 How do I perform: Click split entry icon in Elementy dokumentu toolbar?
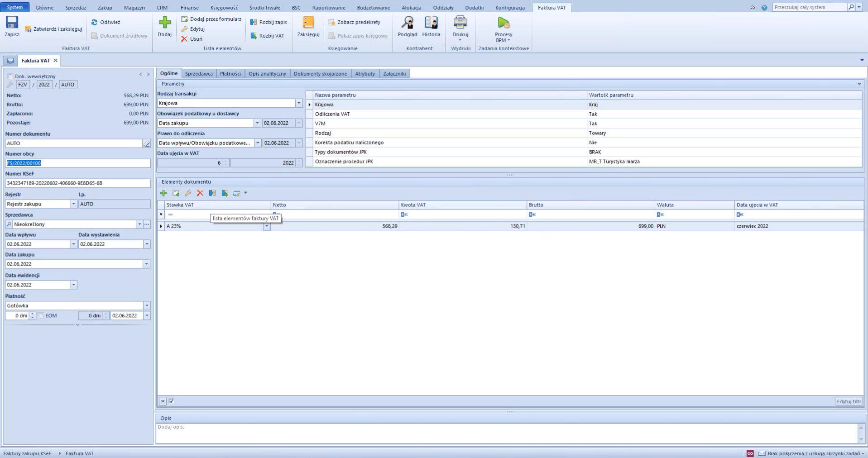pos(212,193)
